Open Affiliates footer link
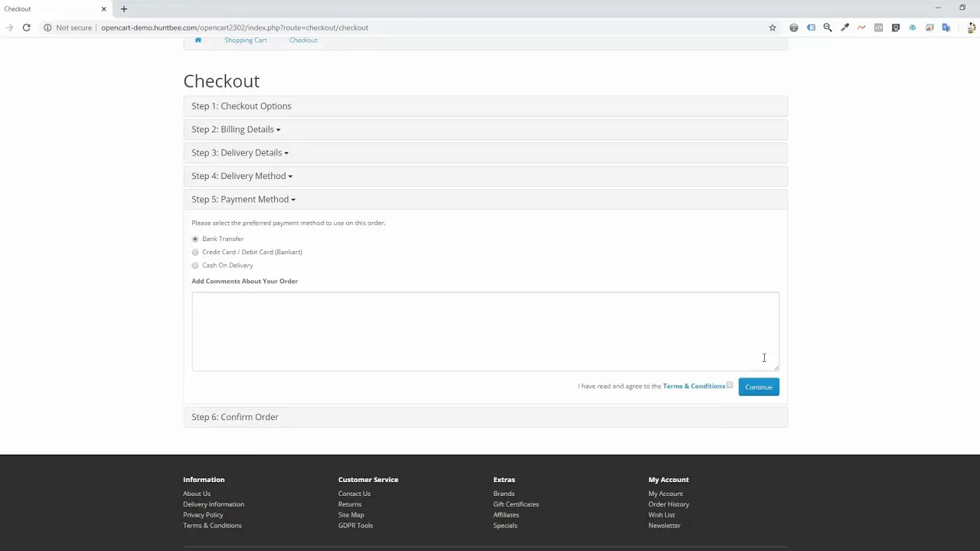The width and height of the screenshot is (980, 551). 506,515
